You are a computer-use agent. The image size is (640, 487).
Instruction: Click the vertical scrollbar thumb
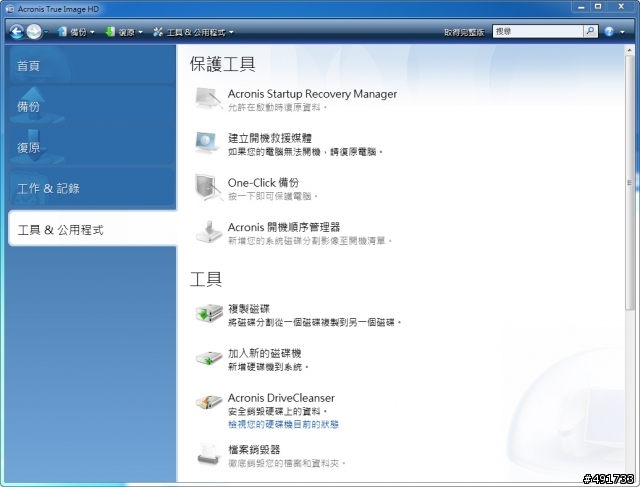pos(629,183)
